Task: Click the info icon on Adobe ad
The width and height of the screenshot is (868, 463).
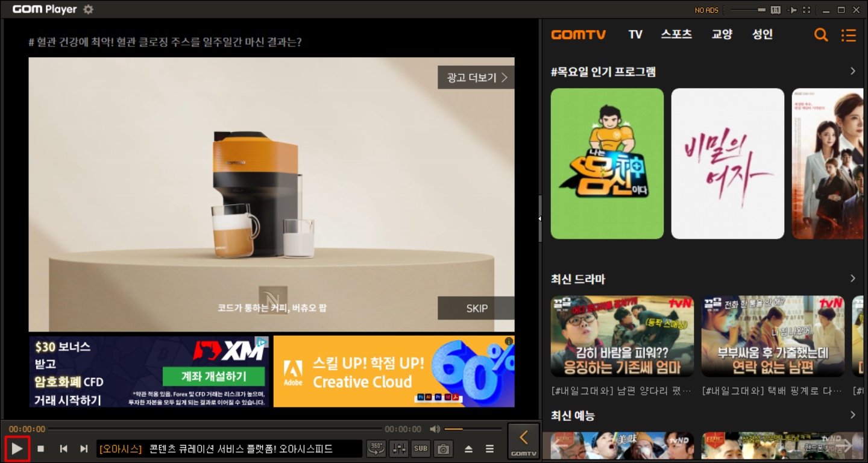Action: pyautogui.click(x=509, y=341)
